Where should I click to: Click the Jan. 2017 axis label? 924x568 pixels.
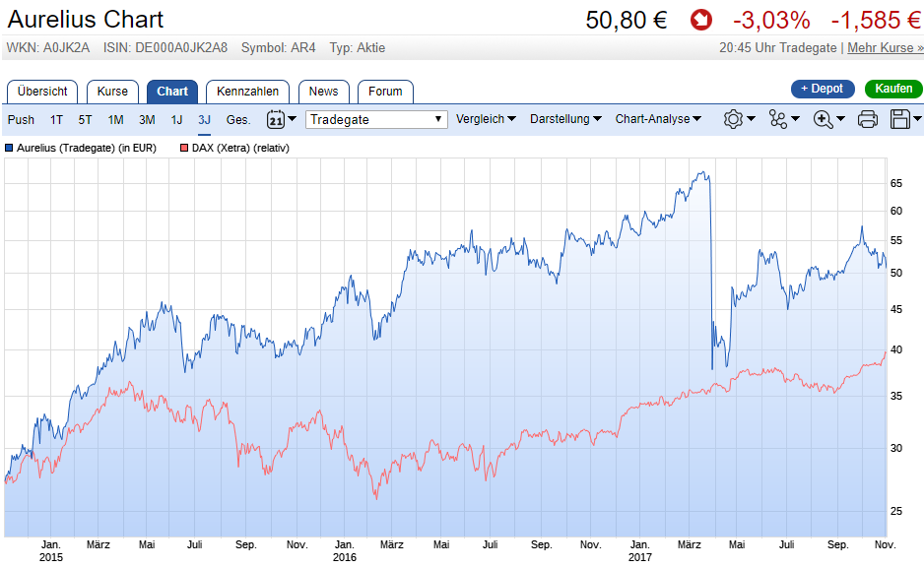click(640, 551)
